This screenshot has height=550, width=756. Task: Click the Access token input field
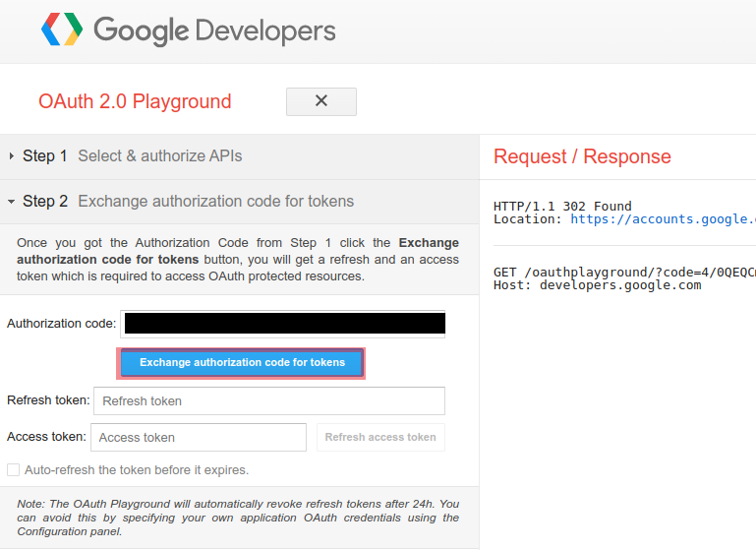199,437
